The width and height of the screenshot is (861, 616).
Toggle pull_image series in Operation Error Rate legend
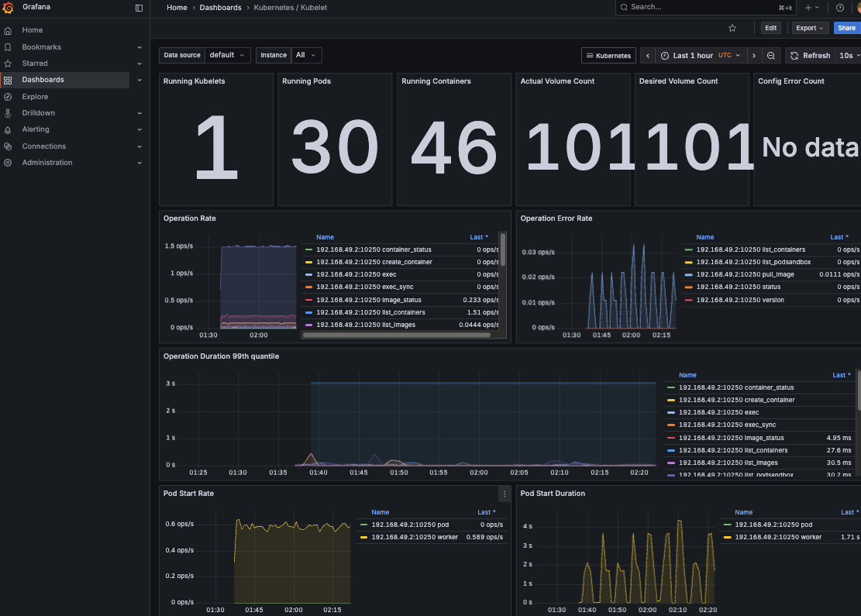(x=745, y=274)
